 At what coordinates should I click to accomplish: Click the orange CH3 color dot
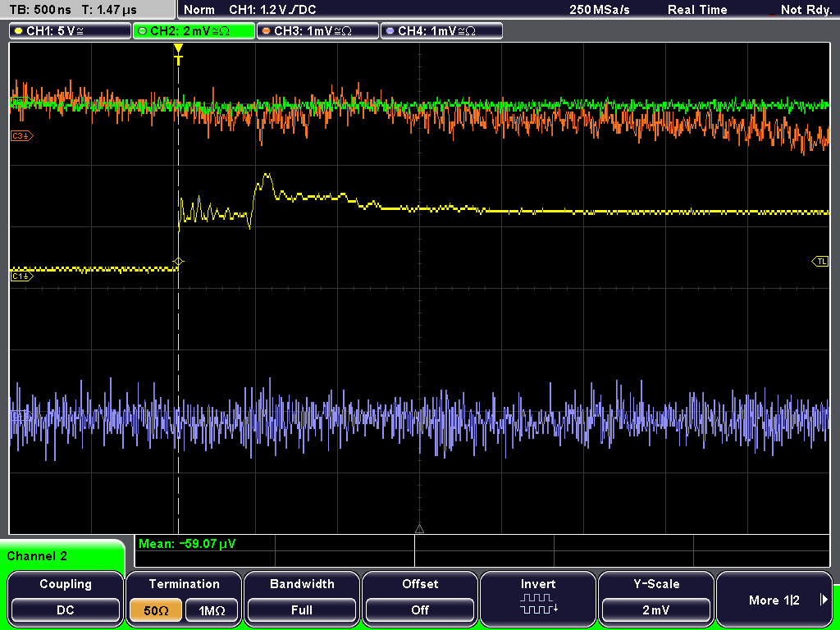pyautogui.click(x=267, y=31)
